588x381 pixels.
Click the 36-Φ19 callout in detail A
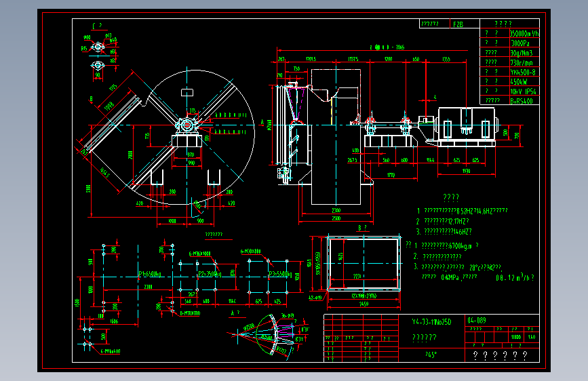click(288, 316)
